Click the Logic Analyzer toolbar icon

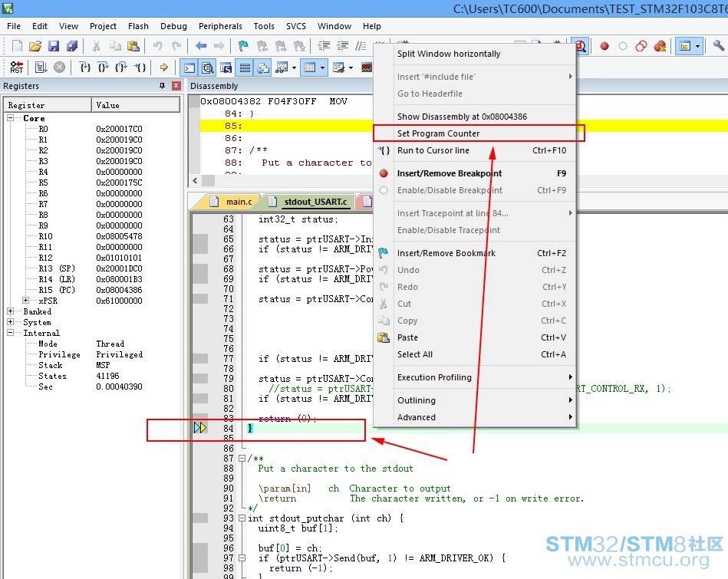367,67
